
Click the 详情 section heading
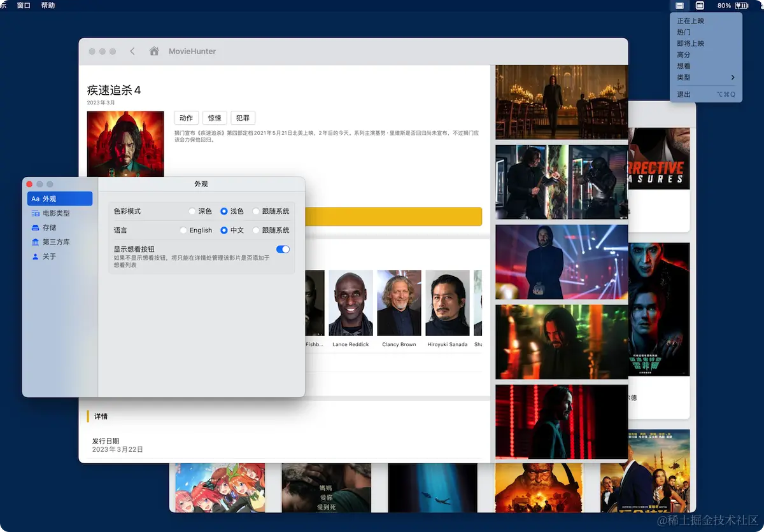pos(101,416)
